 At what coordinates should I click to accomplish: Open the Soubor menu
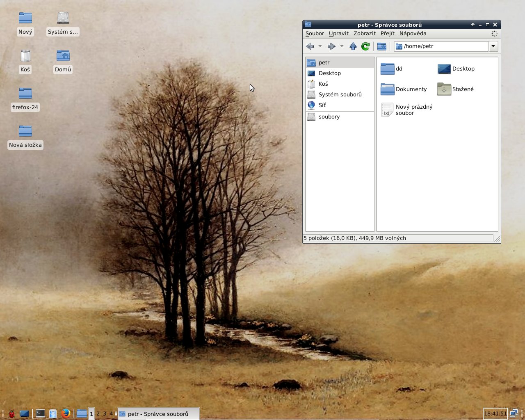click(315, 34)
